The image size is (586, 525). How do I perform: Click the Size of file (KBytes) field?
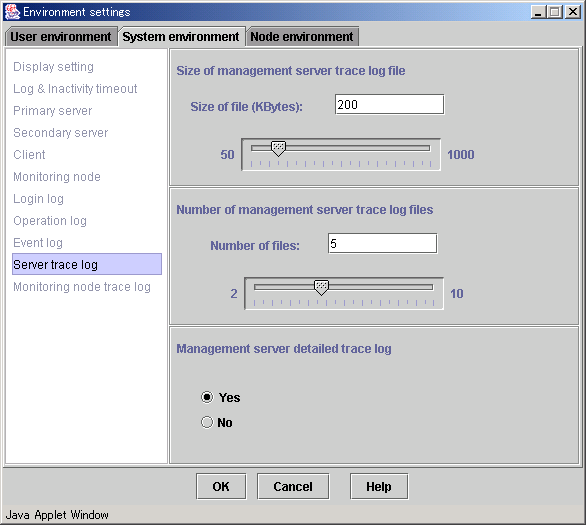pos(389,104)
